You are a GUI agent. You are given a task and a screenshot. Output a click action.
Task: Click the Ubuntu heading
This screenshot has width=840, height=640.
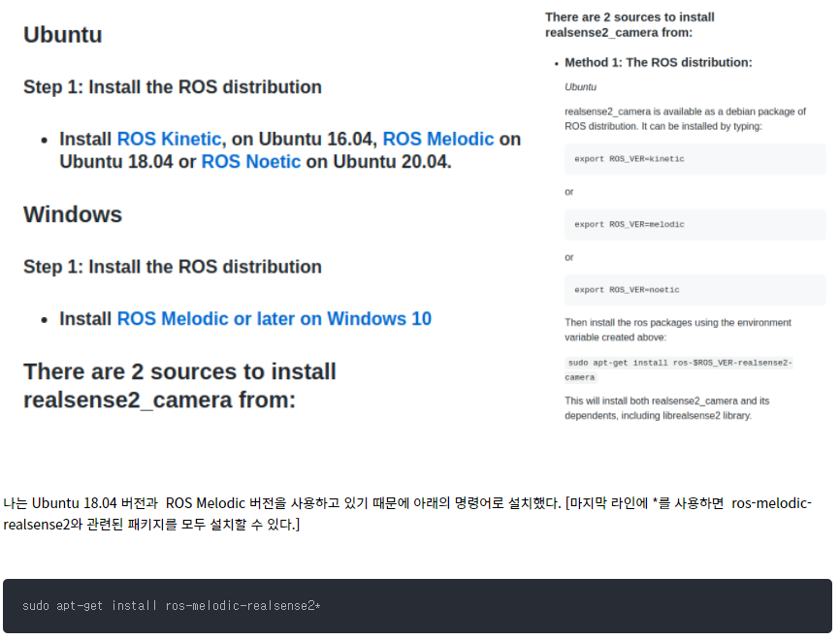[63, 35]
